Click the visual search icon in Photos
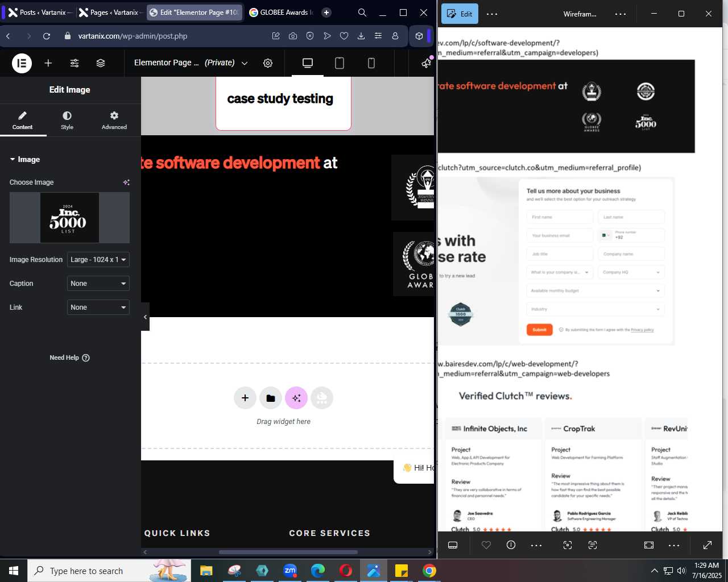The width and height of the screenshot is (728, 582). click(x=568, y=545)
